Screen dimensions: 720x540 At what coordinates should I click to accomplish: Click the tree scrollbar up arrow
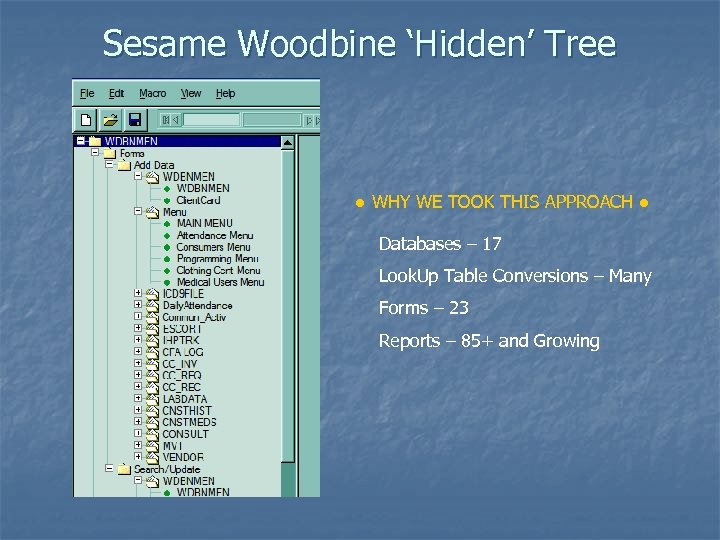tap(287, 142)
